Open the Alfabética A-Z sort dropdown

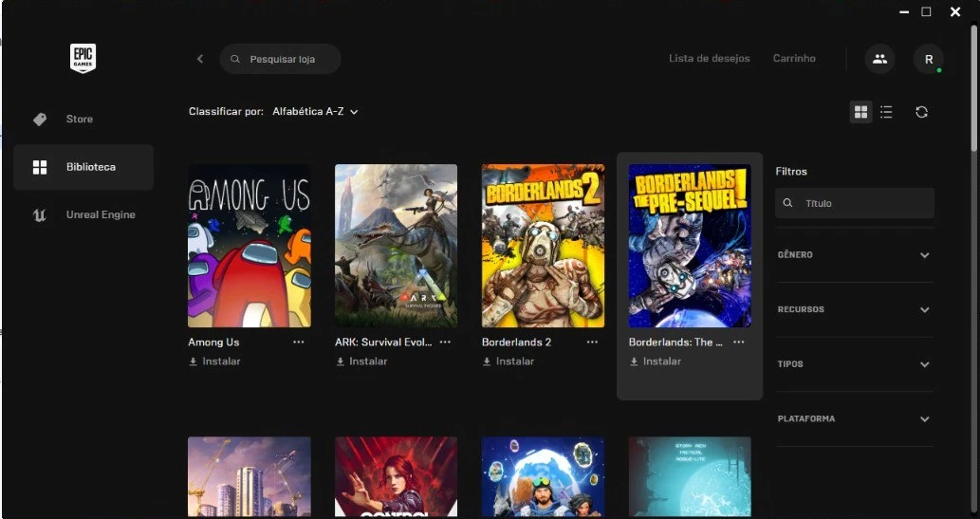point(316,112)
